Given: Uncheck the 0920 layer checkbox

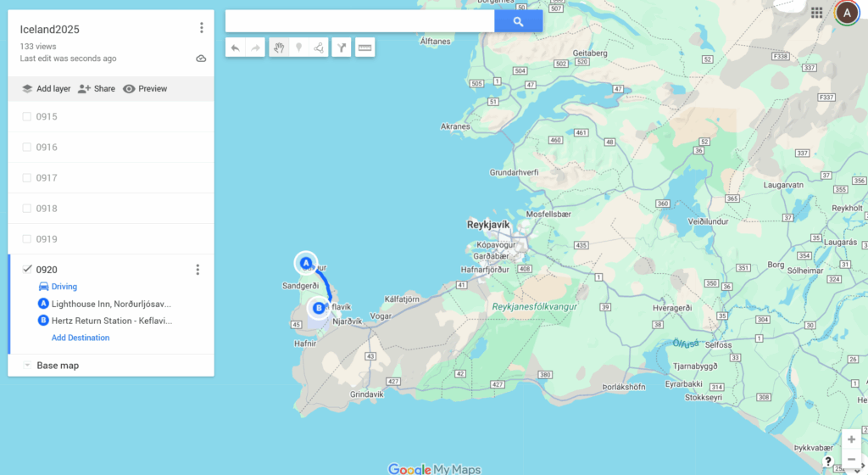Looking at the screenshot, I should point(26,269).
